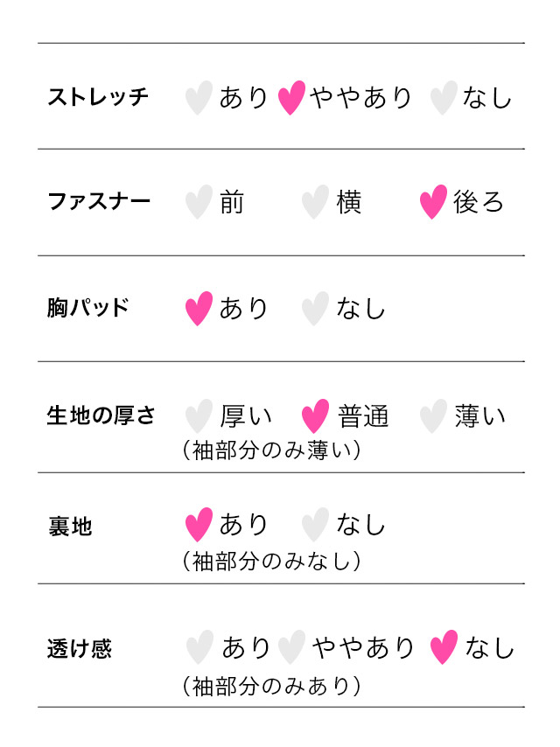Pick the gray あり heart for 透け感
The image size is (560, 747).
pyautogui.click(x=199, y=648)
